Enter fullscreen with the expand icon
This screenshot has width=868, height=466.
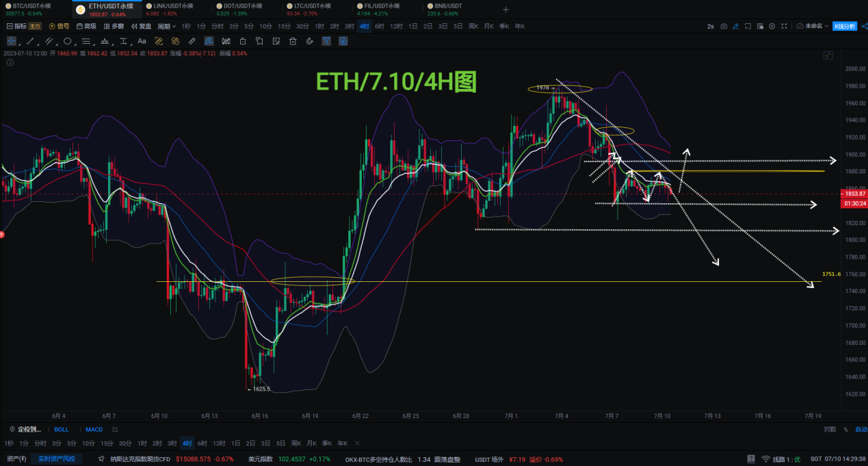coord(783,26)
